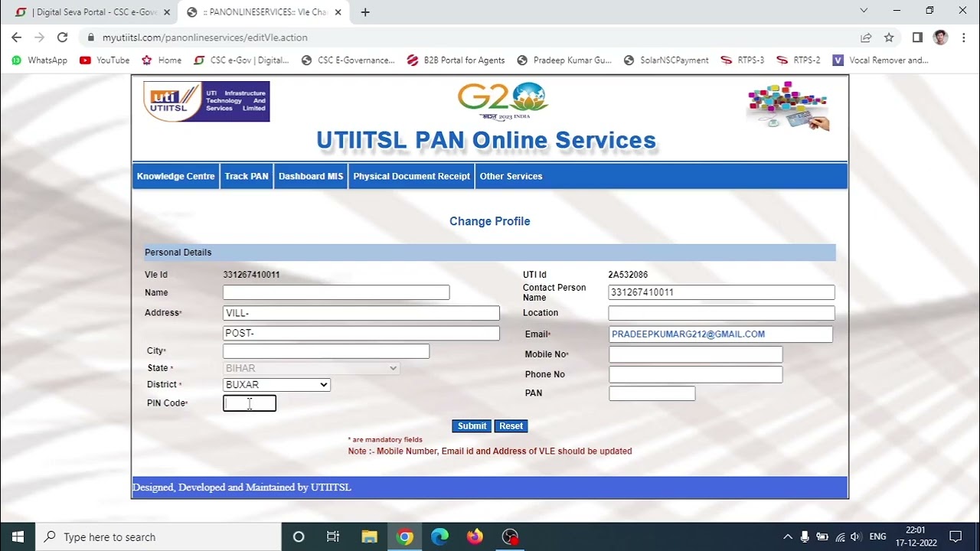This screenshot has height=551, width=980.
Task: Click the ENG language indicator
Action: 878,536
